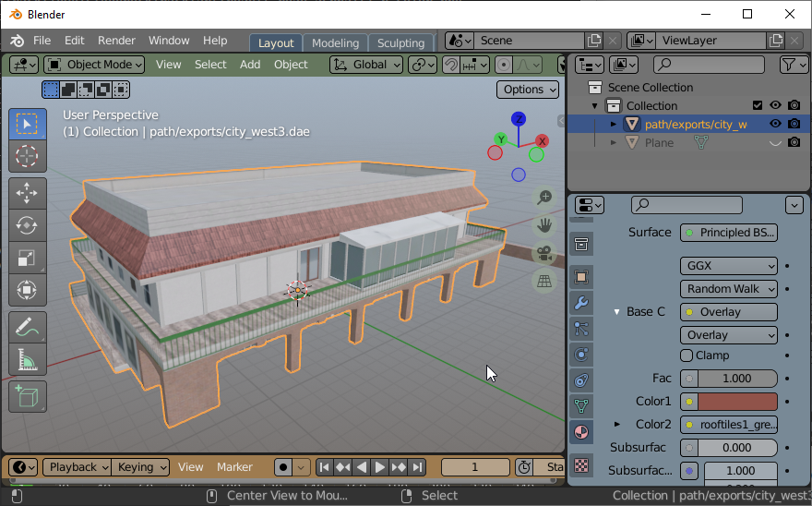The width and height of the screenshot is (812, 506).
Task: Select the Transform tool
Action: coord(27,290)
